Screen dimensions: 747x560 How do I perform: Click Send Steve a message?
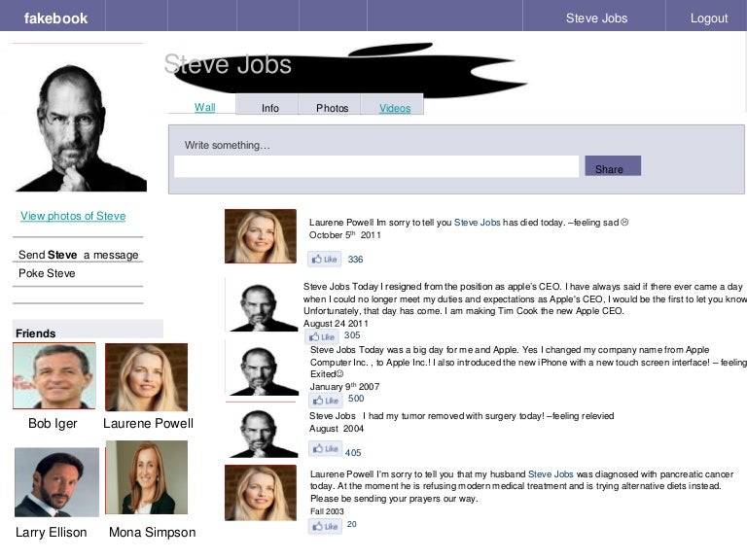[78, 255]
